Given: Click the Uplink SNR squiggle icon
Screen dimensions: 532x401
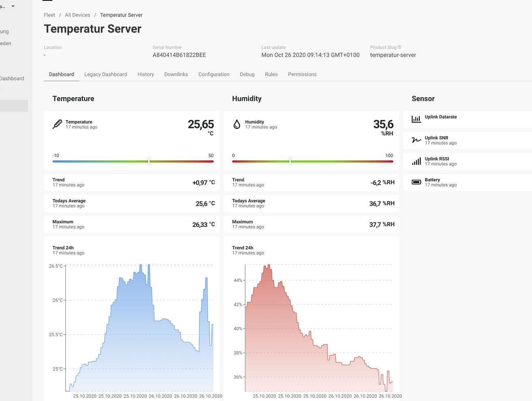Looking at the screenshot, I should pyautogui.click(x=416, y=140).
